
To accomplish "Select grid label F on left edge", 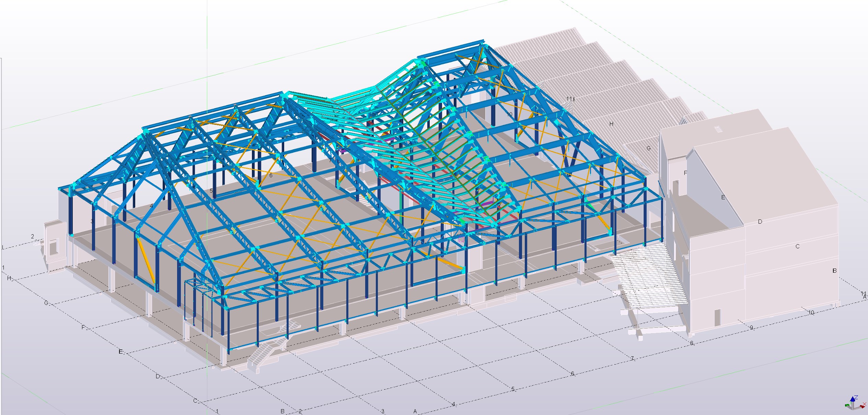I will [x=83, y=328].
